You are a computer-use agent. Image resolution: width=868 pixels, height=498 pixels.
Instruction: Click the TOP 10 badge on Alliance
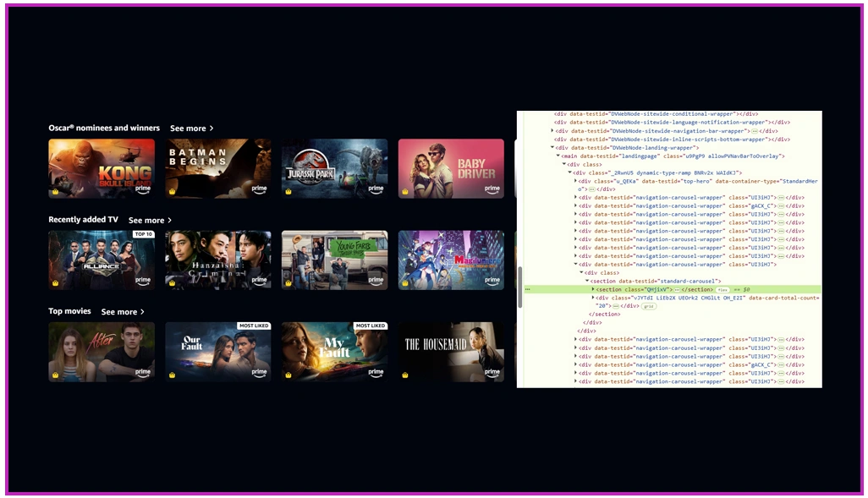143,234
